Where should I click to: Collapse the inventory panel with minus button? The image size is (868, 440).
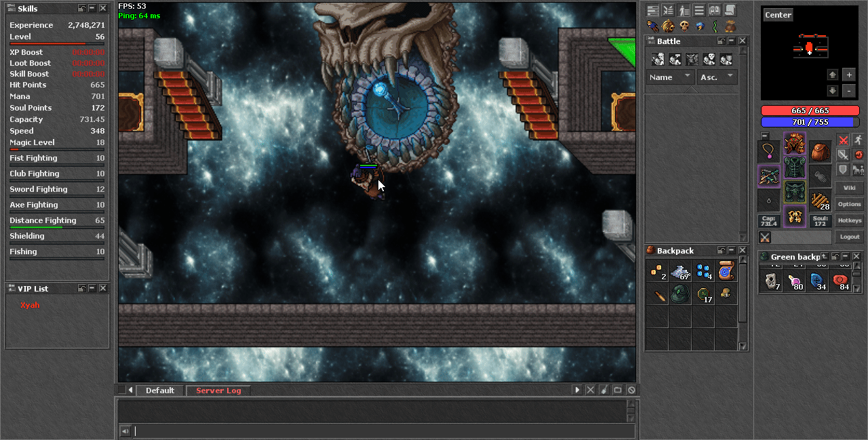coord(765,136)
